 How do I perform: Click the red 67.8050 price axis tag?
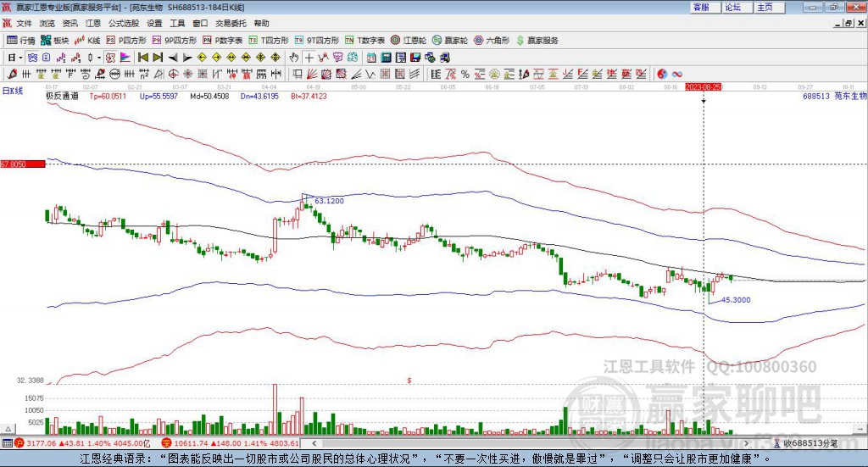tap(23, 164)
